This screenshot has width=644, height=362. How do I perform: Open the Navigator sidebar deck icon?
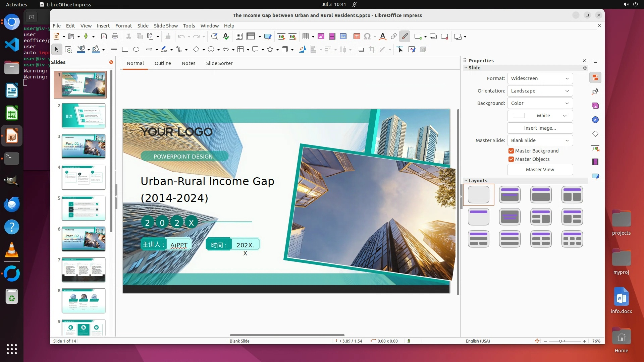point(595,120)
